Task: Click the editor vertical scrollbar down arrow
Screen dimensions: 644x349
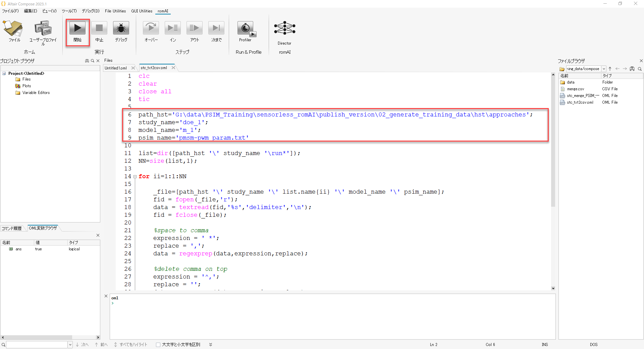Action: 553,288
